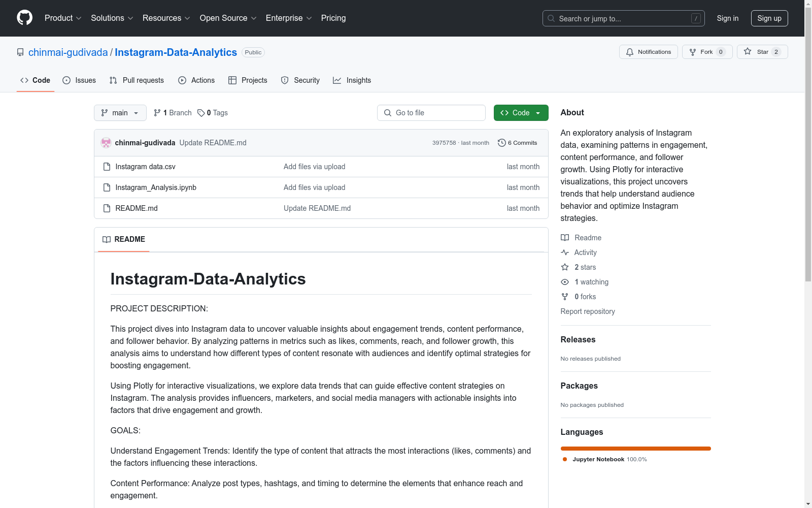The image size is (812, 508).
Task: Open Update README.md commit in README.md row
Action: (x=317, y=208)
